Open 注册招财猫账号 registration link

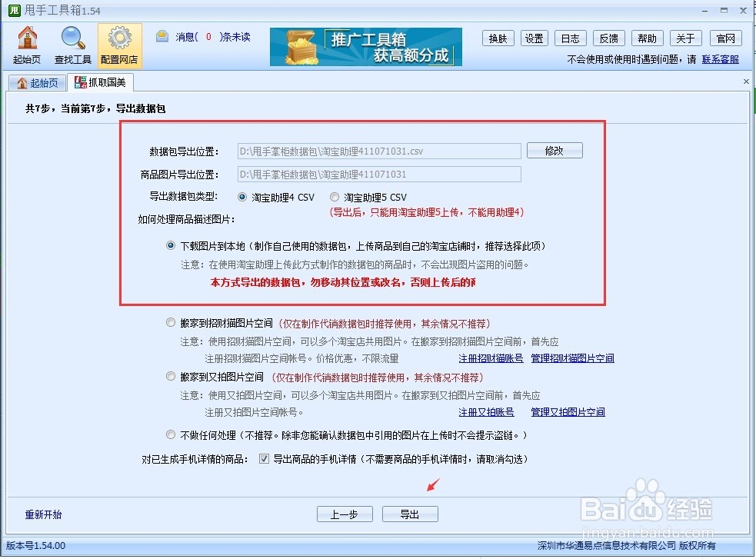click(491, 358)
